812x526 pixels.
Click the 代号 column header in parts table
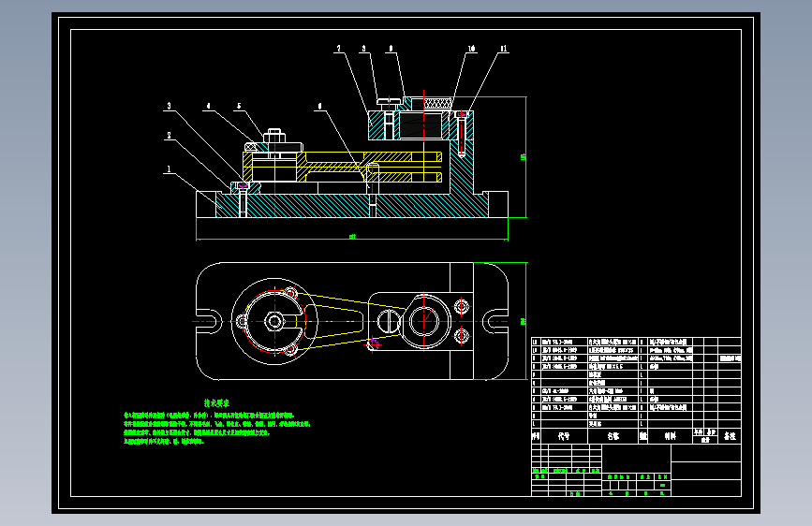tap(564, 436)
